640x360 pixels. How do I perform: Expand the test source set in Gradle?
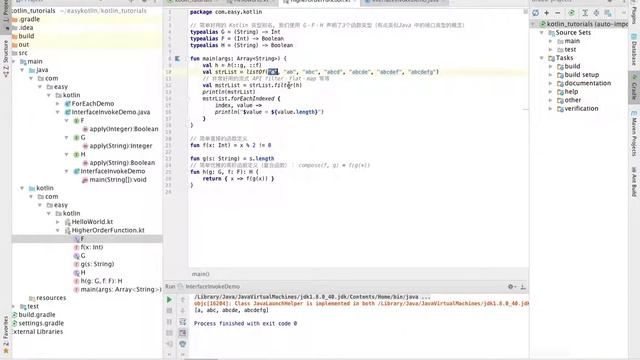coord(550,50)
